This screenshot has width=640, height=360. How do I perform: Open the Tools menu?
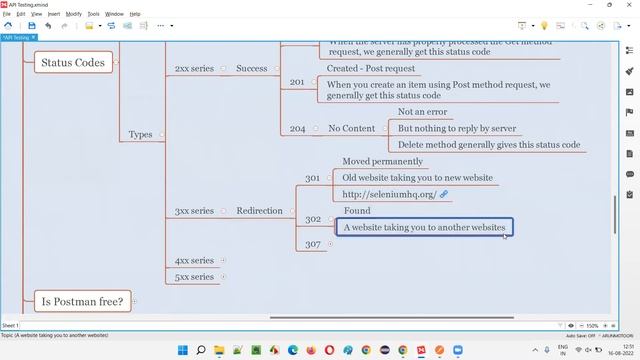(x=93, y=14)
